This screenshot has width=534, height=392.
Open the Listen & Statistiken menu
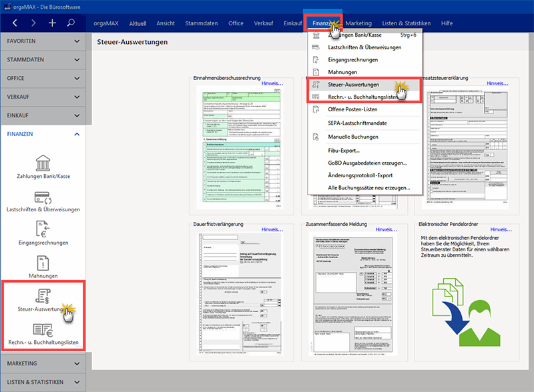pyautogui.click(x=406, y=23)
